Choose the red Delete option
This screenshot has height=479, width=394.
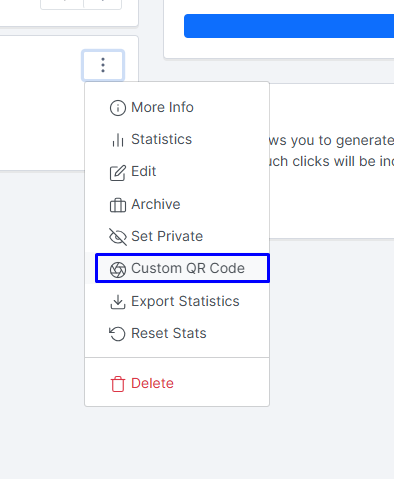click(x=177, y=383)
